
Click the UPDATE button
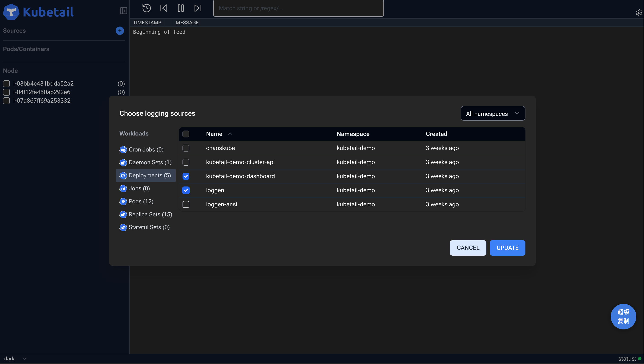tap(508, 248)
